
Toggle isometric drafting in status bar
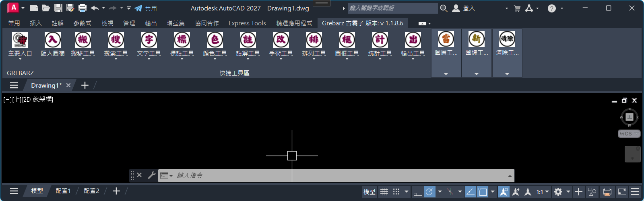[x=450, y=192]
